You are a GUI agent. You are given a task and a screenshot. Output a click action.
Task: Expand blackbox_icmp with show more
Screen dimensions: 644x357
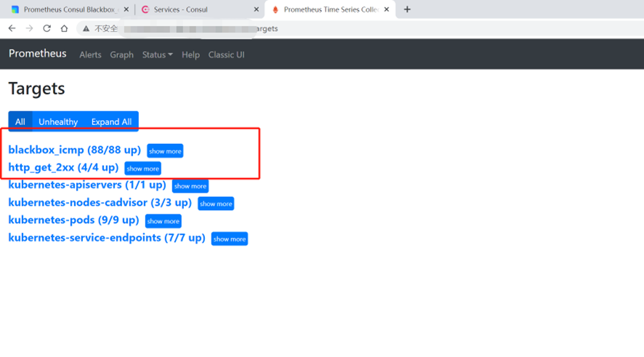[x=165, y=151]
